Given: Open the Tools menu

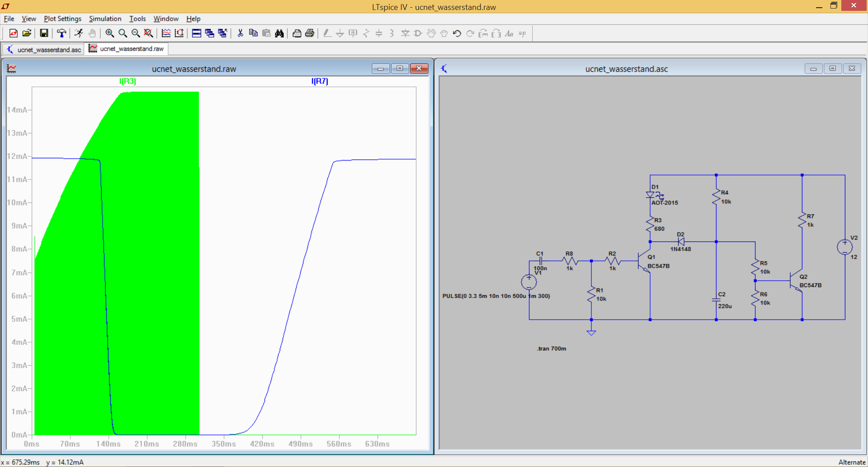Looking at the screenshot, I should coord(137,19).
